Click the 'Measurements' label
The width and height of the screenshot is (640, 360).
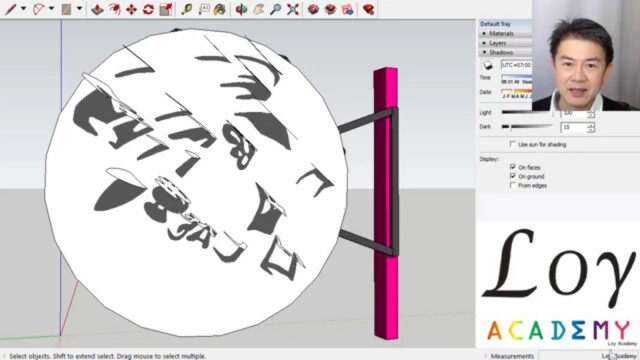coord(512,356)
